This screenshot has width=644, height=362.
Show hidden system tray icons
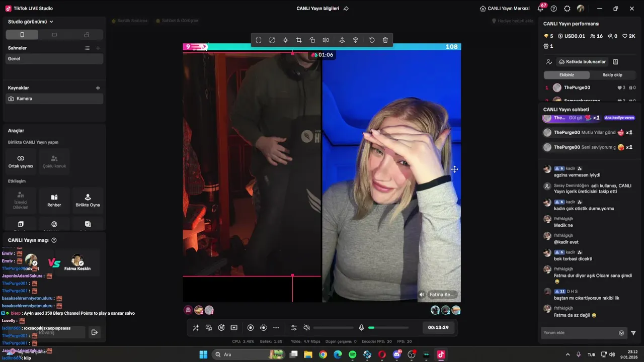(x=568, y=354)
